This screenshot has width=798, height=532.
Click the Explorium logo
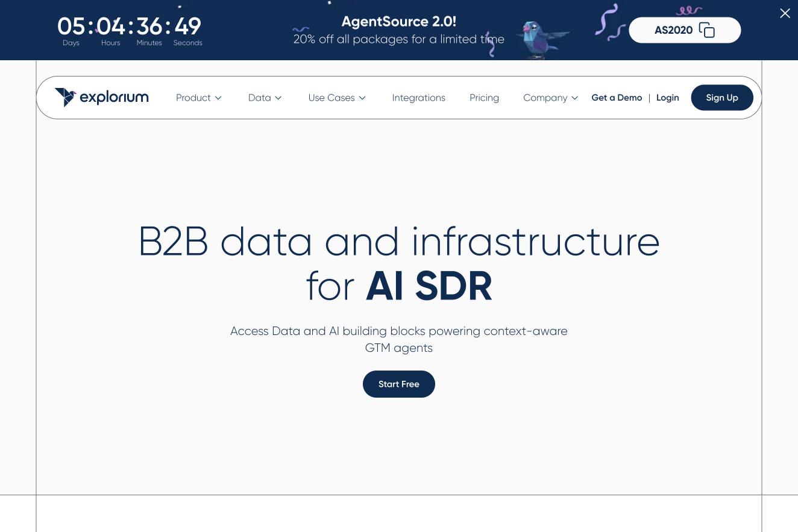pos(101,97)
